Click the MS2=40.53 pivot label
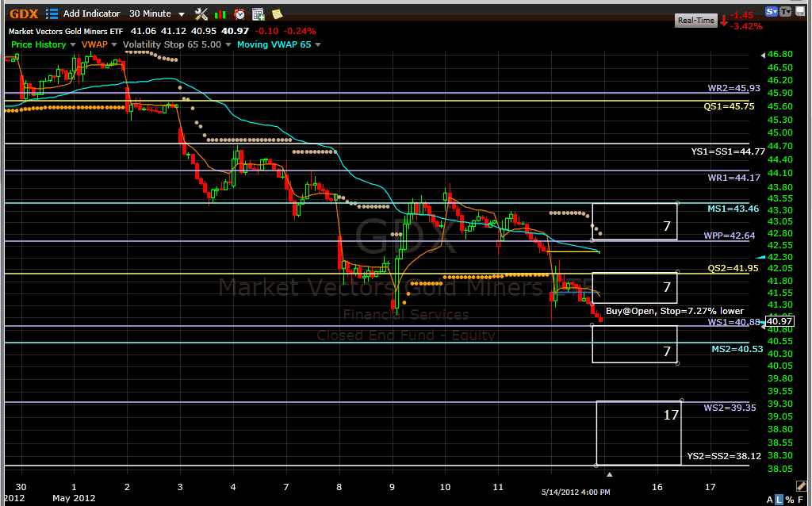This screenshot has height=506, width=812. [737, 349]
